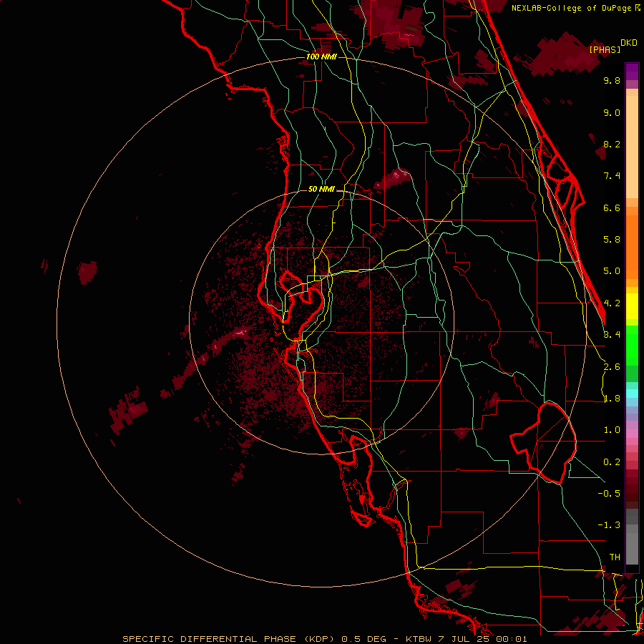The width and height of the screenshot is (644, 644).
Task: Click the 5.8 value on color scale
Action: [x=612, y=240]
